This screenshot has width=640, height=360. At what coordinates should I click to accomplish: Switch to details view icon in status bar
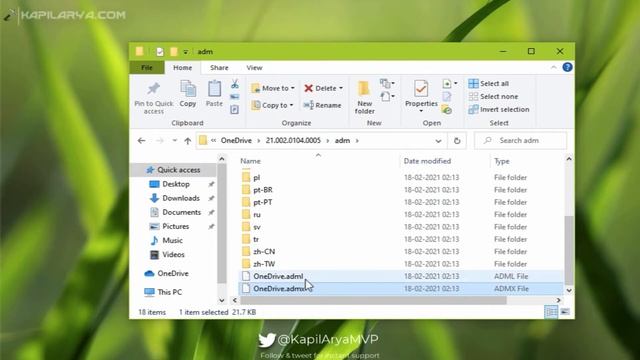[x=551, y=312]
